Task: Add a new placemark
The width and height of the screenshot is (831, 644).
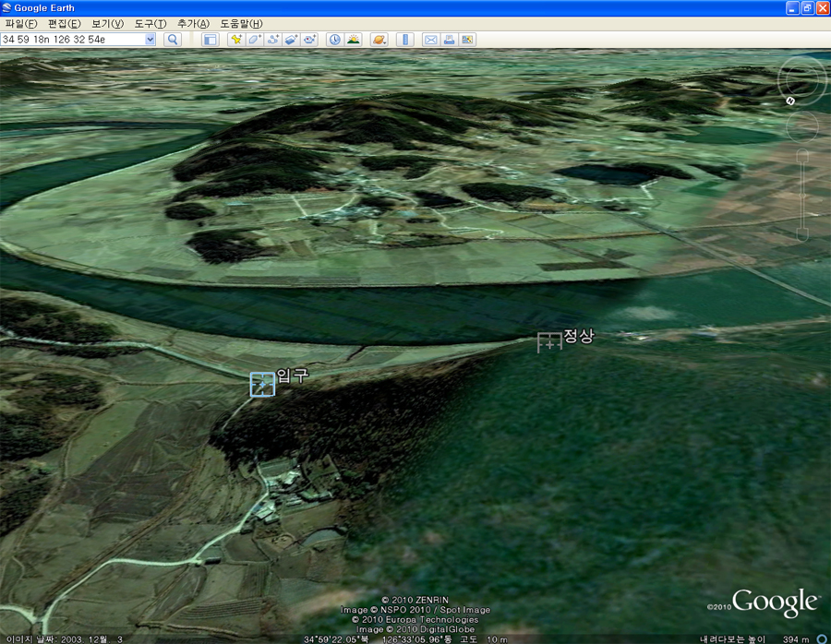Action: pyautogui.click(x=236, y=40)
